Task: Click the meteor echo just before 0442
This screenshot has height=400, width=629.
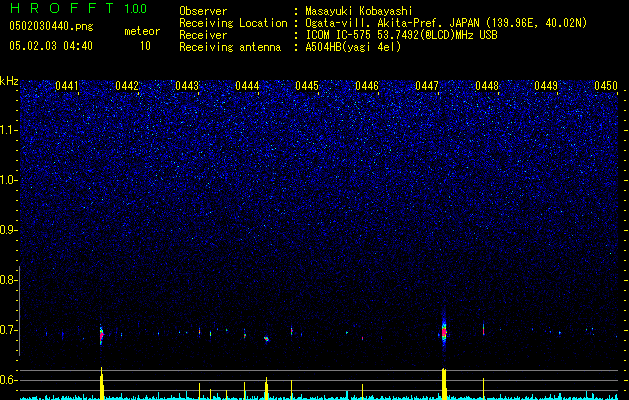Action: tap(101, 335)
